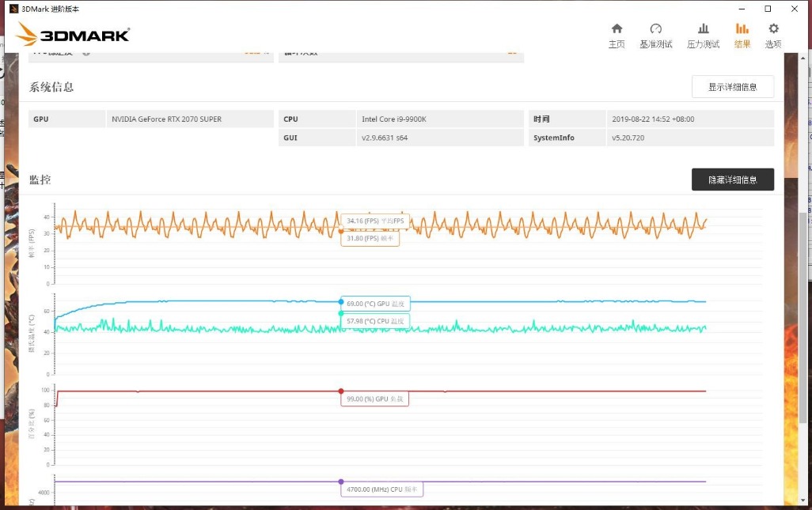Click the 3DMARK logo
Screen dimensions: 812x510
click(73, 34)
